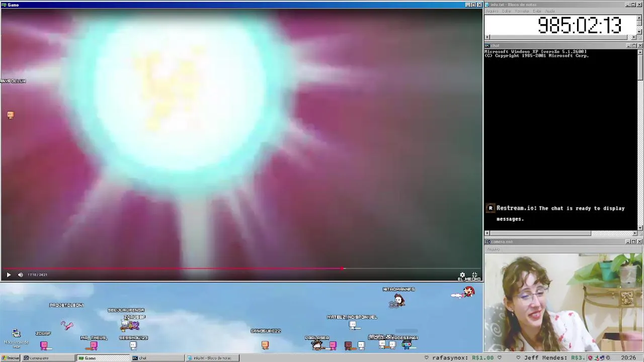Switch to chat taskbar button
Image resolution: width=644 pixels, height=362 pixels.
[x=157, y=358]
